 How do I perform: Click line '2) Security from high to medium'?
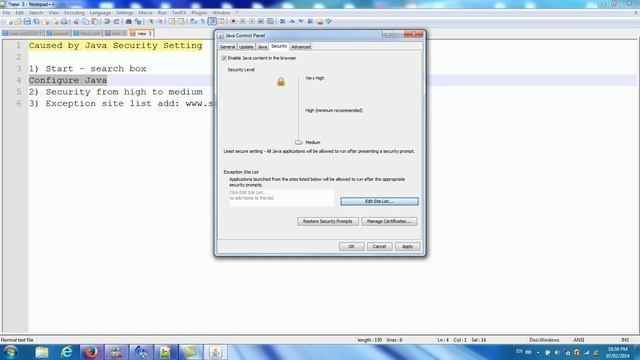click(x=116, y=92)
